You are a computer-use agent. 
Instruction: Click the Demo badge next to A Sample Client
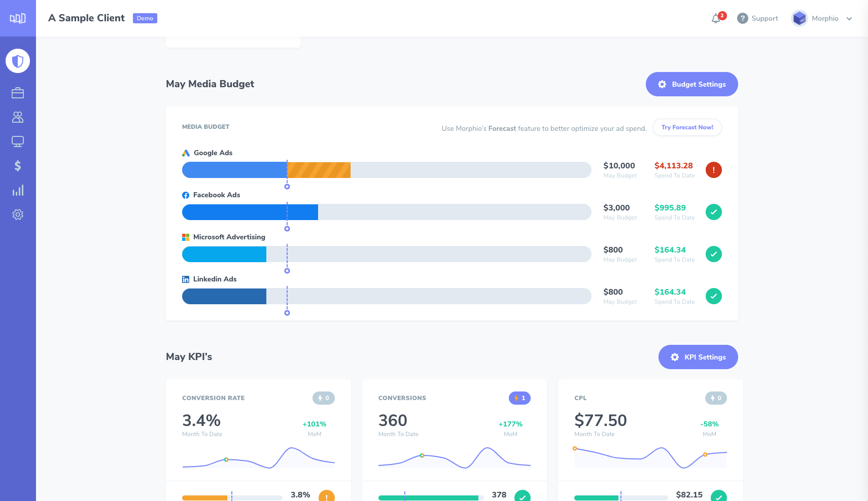click(145, 18)
